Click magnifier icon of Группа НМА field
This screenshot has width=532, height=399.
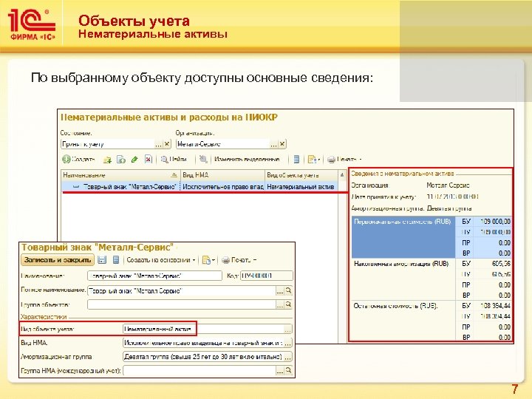tap(288, 370)
